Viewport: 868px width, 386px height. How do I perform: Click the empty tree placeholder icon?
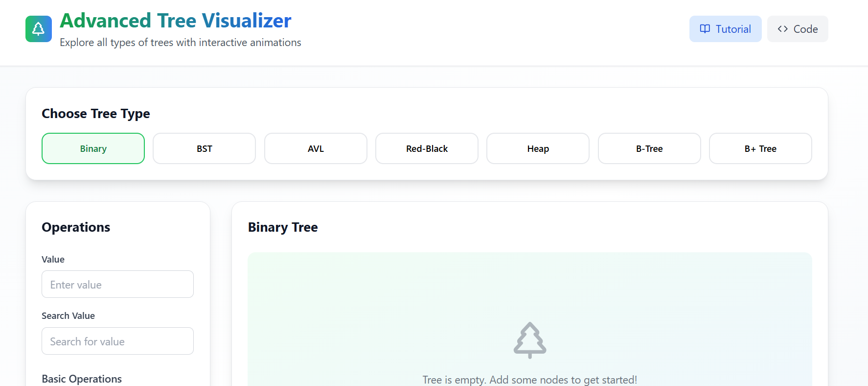[529, 340]
